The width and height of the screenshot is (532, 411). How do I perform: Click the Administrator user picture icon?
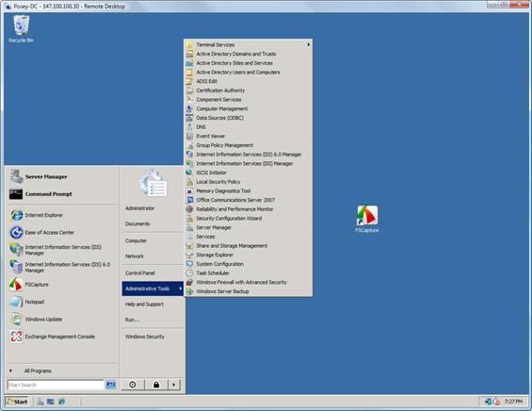tap(153, 184)
